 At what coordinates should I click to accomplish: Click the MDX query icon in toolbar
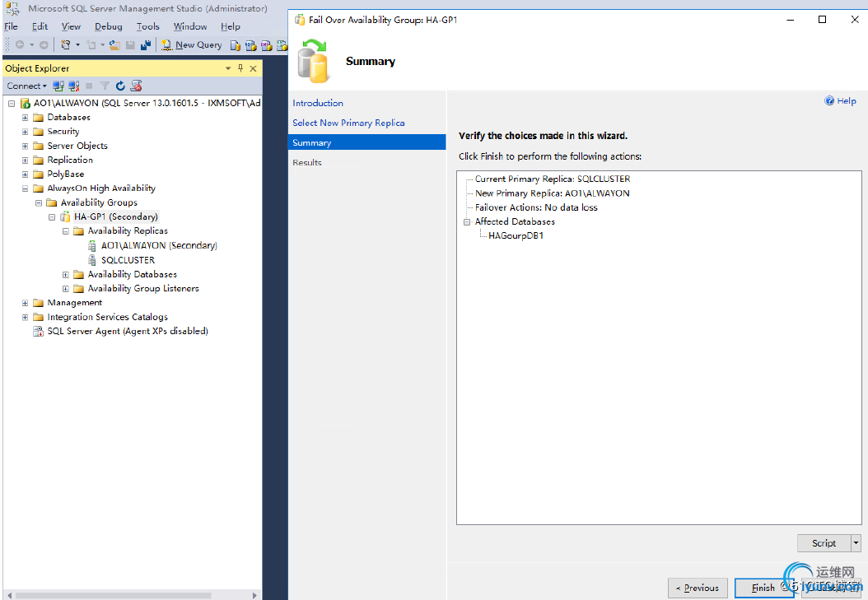click(251, 45)
